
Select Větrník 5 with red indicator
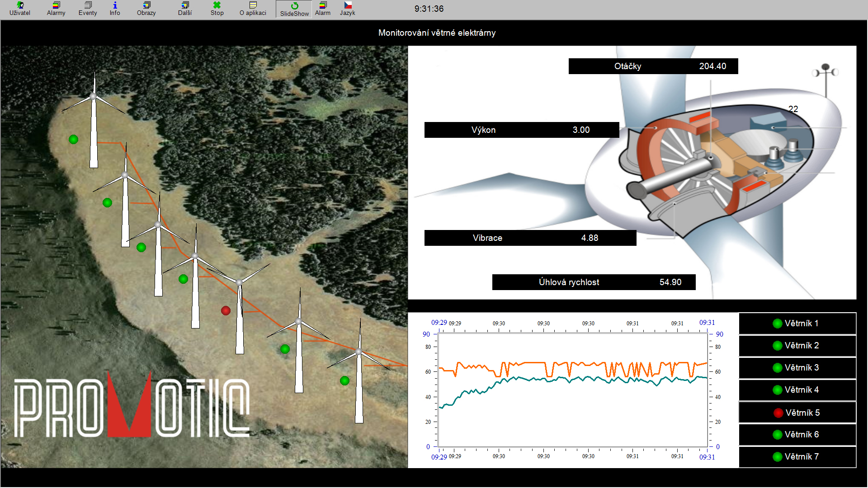(797, 413)
